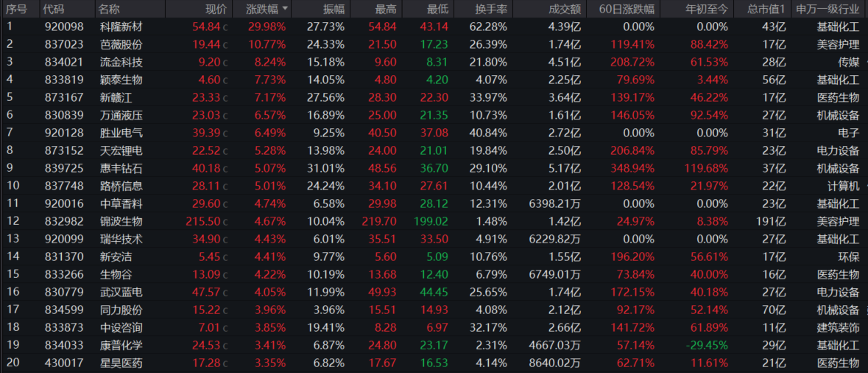
Task: Click the low price 199.02
Action: (x=431, y=221)
